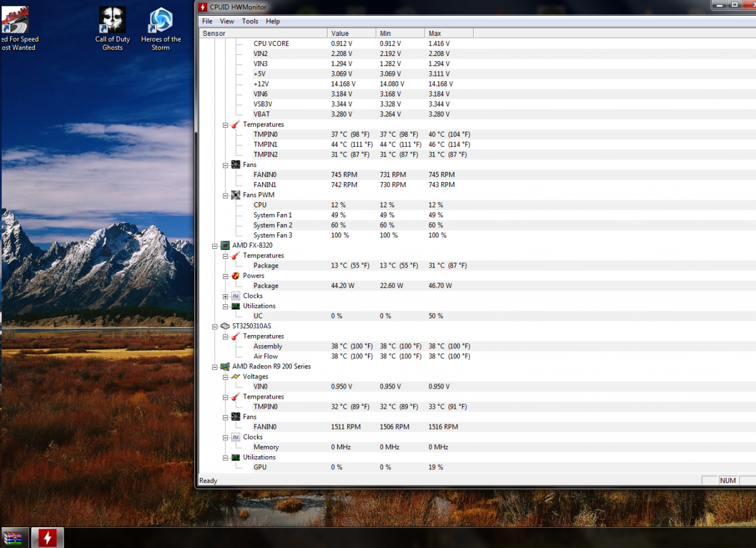756x548 pixels.
Task: Open the File menu
Action: 207,21
